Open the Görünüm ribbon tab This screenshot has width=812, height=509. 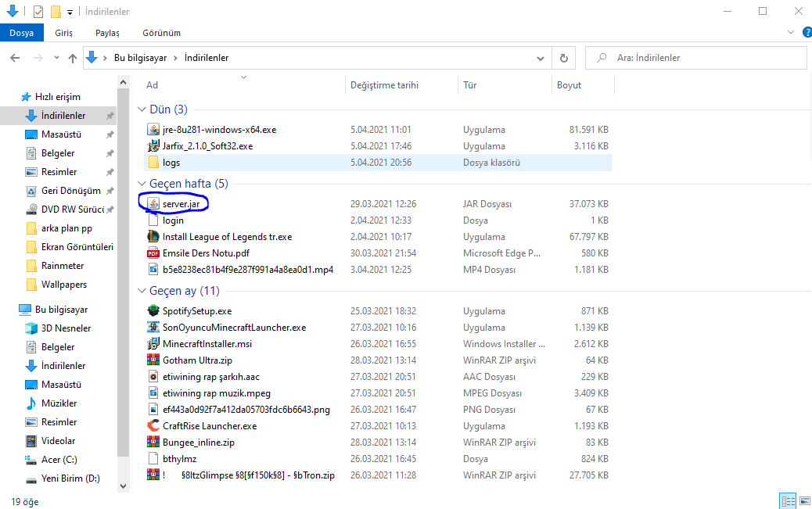(162, 33)
